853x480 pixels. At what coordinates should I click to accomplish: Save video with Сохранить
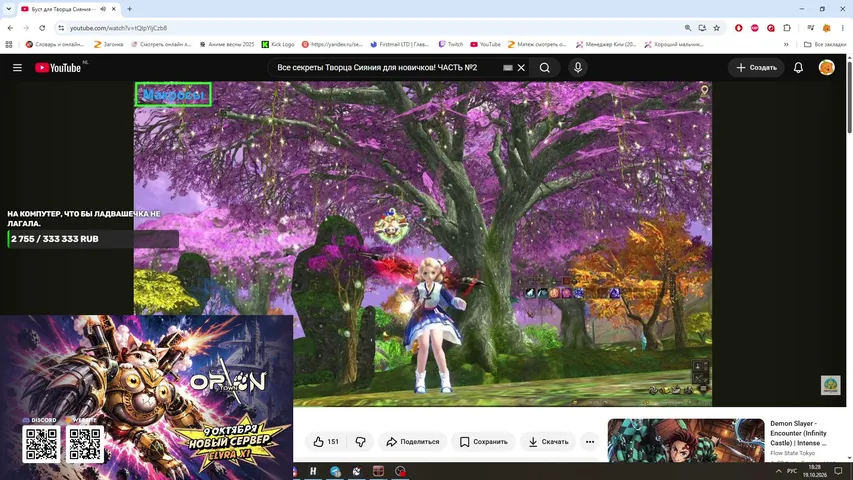[x=484, y=442]
